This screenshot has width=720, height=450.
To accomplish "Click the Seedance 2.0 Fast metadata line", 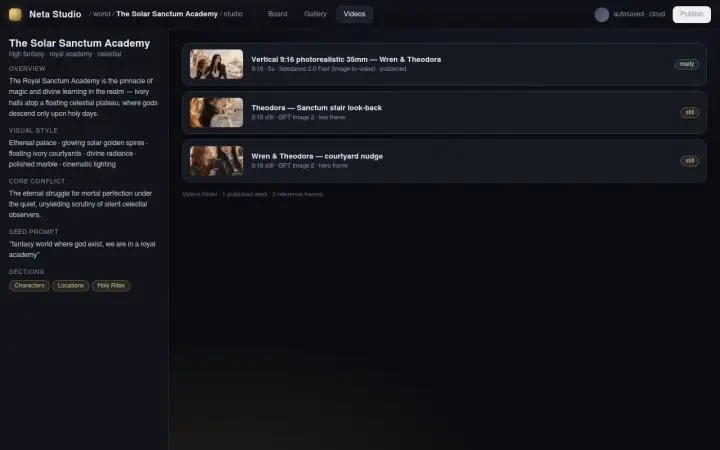I will coord(328,69).
